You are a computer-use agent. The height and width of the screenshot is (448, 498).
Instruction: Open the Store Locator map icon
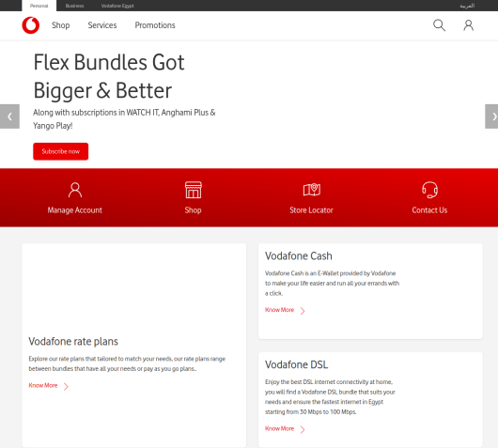(312, 190)
